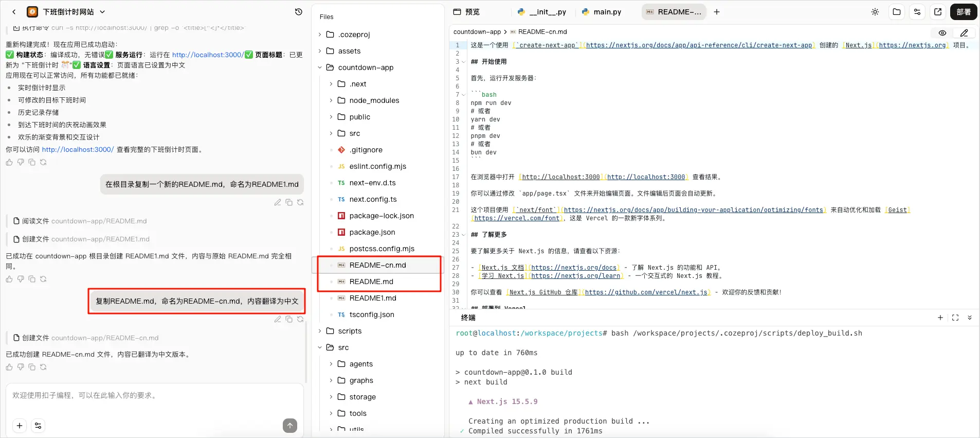This screenshot has width=980, height=438.
Task: Expand the .cozeproj folder
Action: tap(320, 34)
